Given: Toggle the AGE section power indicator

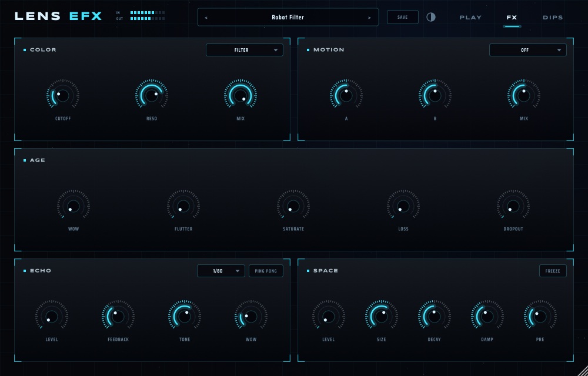Looking at the screenshot, I should coord(25,160).
